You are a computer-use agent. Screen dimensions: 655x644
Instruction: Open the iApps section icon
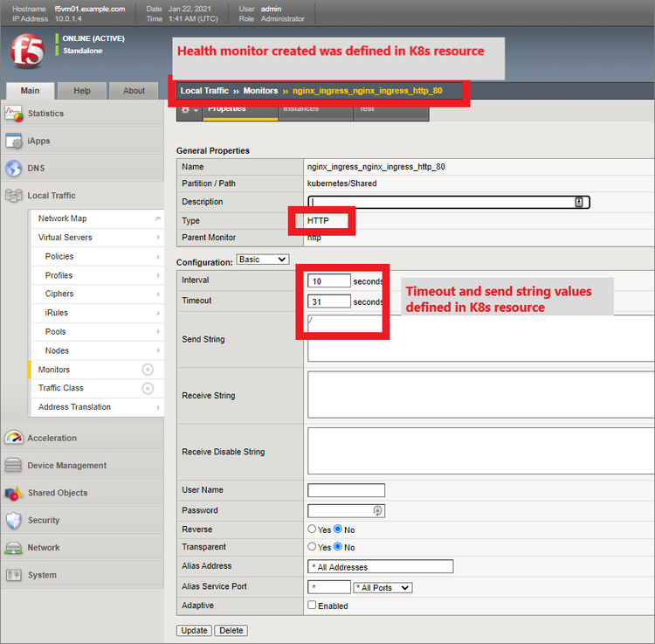[13, 141]
